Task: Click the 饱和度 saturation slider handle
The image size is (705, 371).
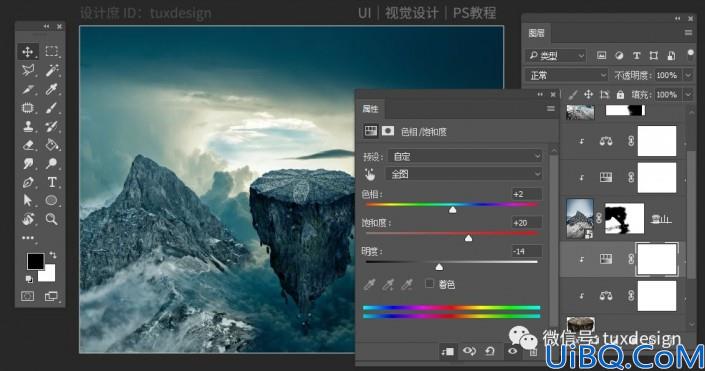Action: (469, 238)
